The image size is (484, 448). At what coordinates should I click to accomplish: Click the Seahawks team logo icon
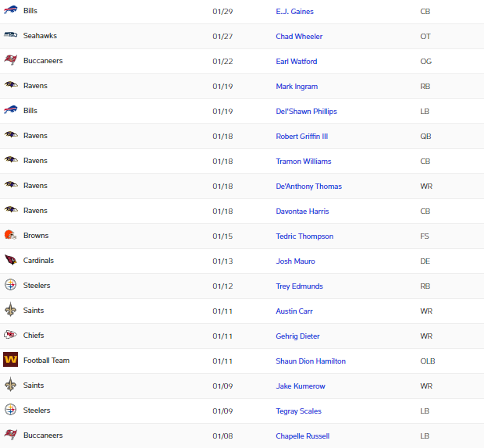(10, 35)
